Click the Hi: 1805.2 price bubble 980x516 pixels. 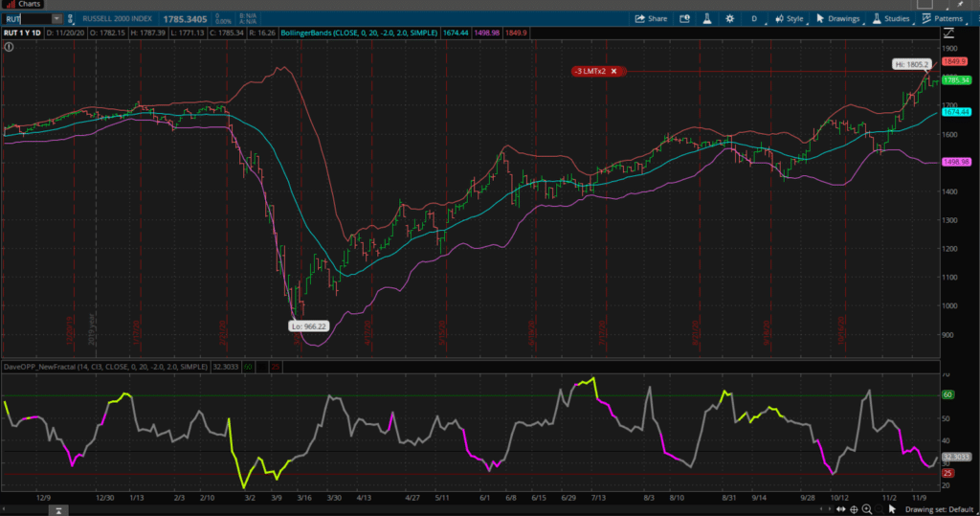[x=912, y=64]
